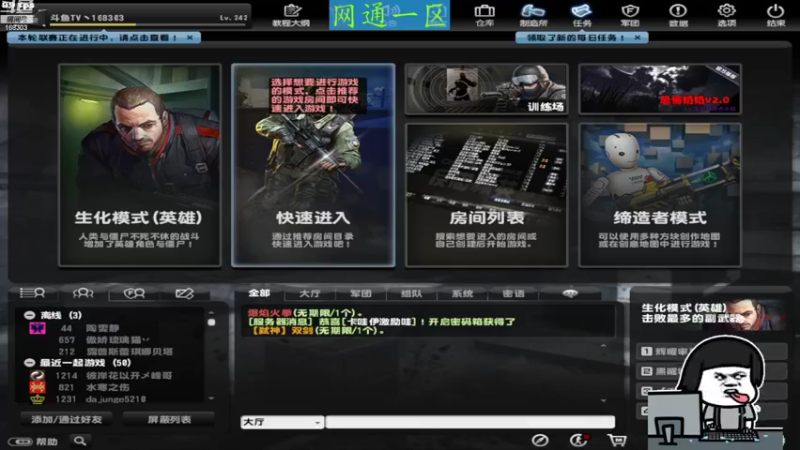This screenshot has height=450, width=800.
Task: Open the 制造所 crafting icon
Action: click(533, 15)
